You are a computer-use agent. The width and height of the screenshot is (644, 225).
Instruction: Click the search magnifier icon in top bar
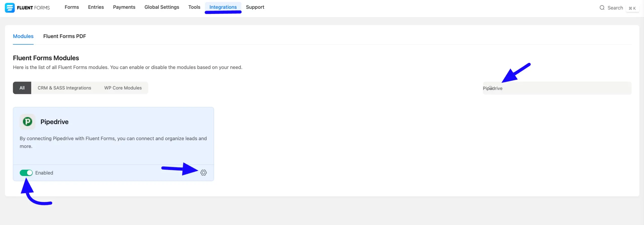(x=602, y=8)
